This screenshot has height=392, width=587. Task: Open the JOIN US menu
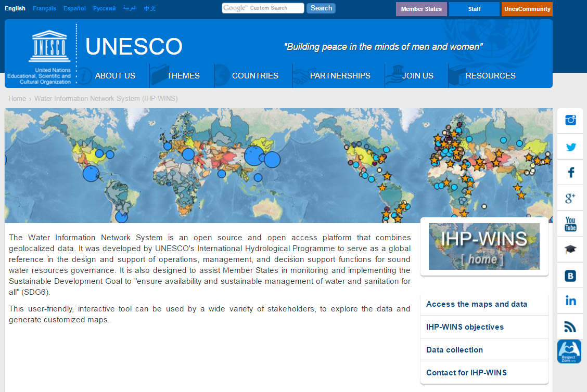417,76
